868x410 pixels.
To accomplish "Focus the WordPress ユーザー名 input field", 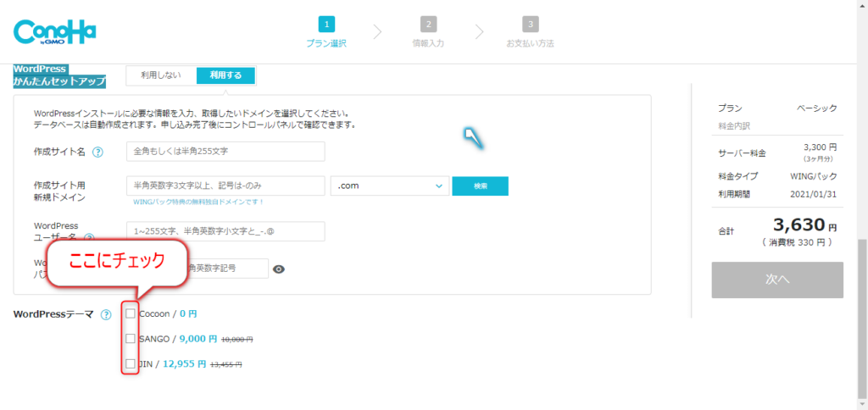I will click(x=225, y=231).
